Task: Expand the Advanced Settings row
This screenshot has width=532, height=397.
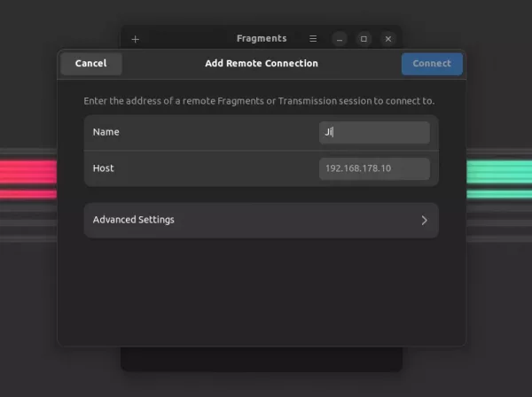Action: [262, 221]
